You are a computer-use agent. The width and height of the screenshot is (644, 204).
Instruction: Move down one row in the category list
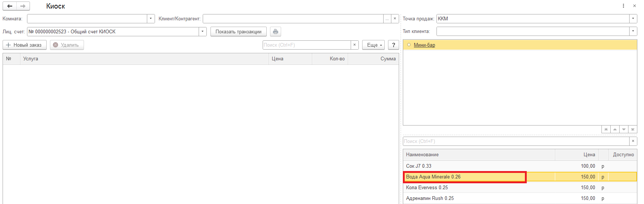(624, 130)
